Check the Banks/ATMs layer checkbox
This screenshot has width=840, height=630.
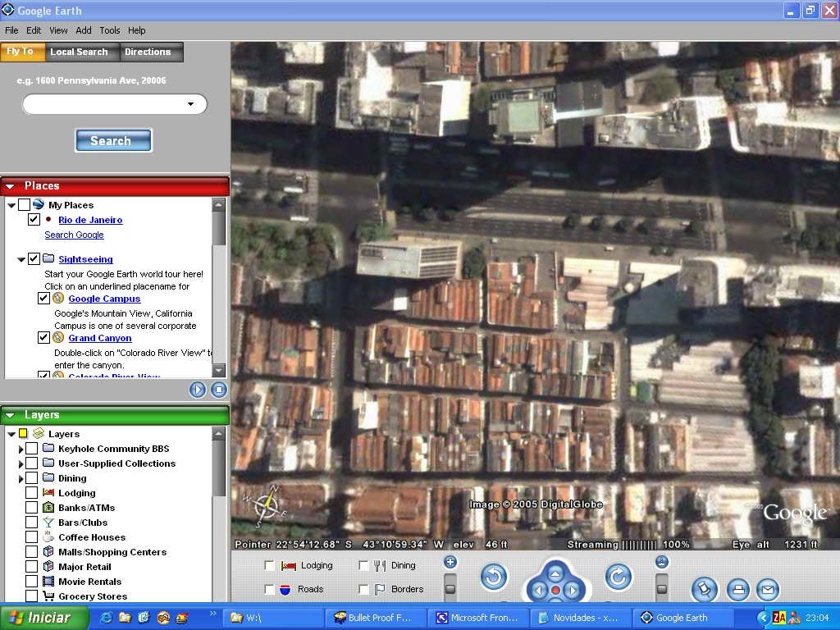click(x=32, y=508)
